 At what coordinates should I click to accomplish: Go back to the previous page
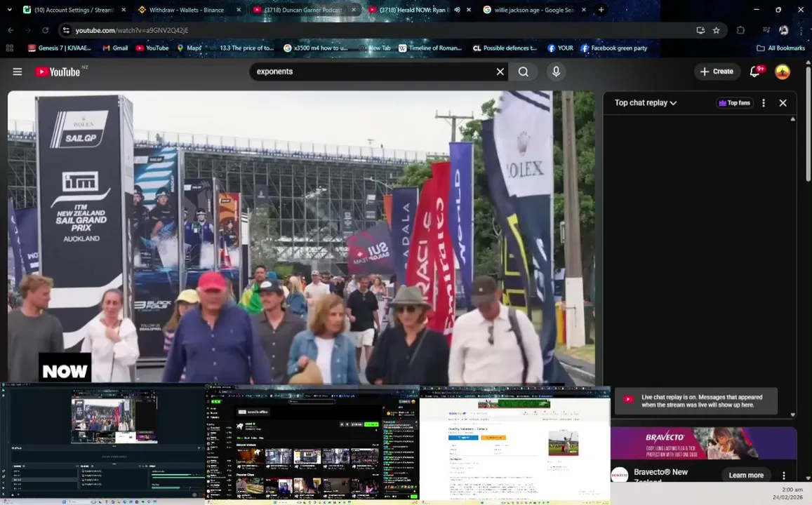(11, 31)
